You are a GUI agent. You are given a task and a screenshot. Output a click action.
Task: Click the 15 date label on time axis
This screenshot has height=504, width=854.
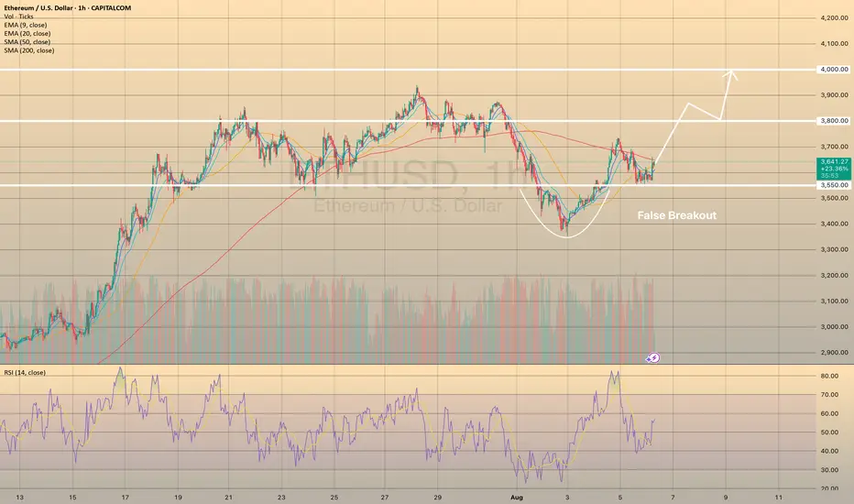tap(72, 498)
